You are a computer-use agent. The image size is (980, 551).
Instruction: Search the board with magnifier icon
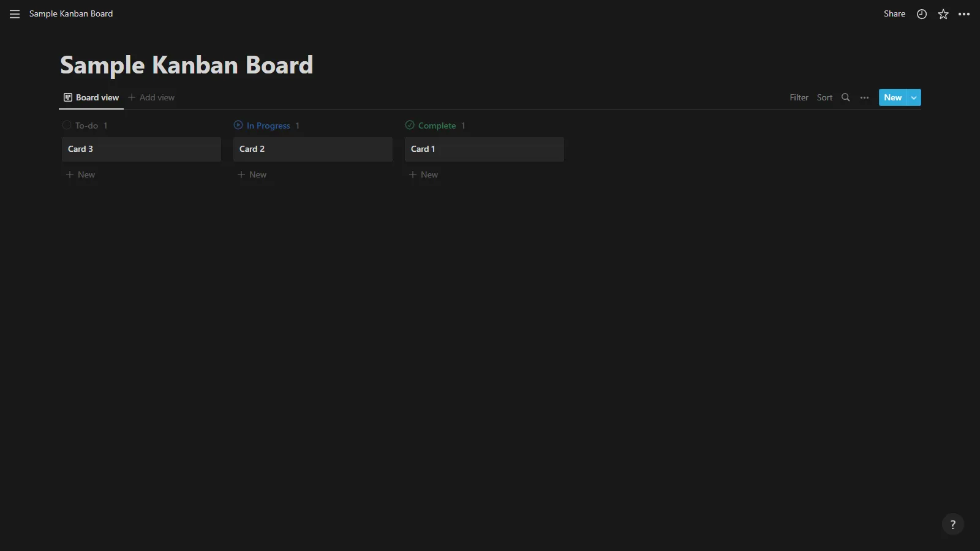[846, 97]
